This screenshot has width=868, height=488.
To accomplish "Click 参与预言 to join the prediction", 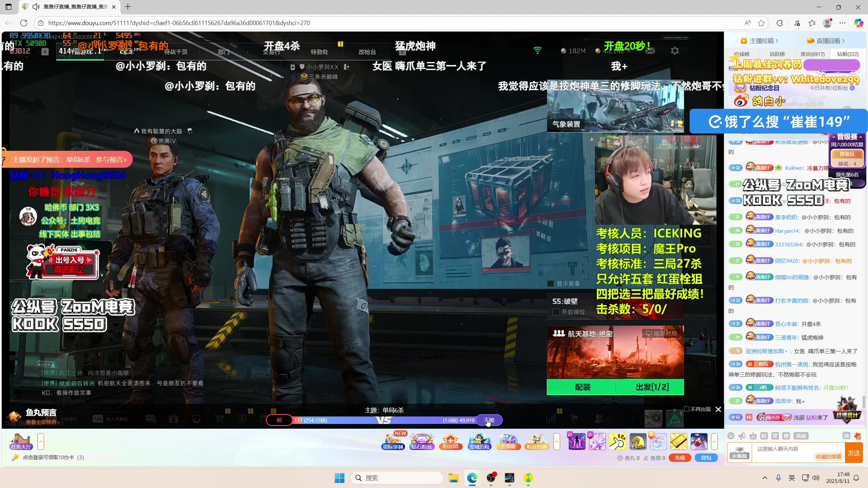I will point(111,160).
